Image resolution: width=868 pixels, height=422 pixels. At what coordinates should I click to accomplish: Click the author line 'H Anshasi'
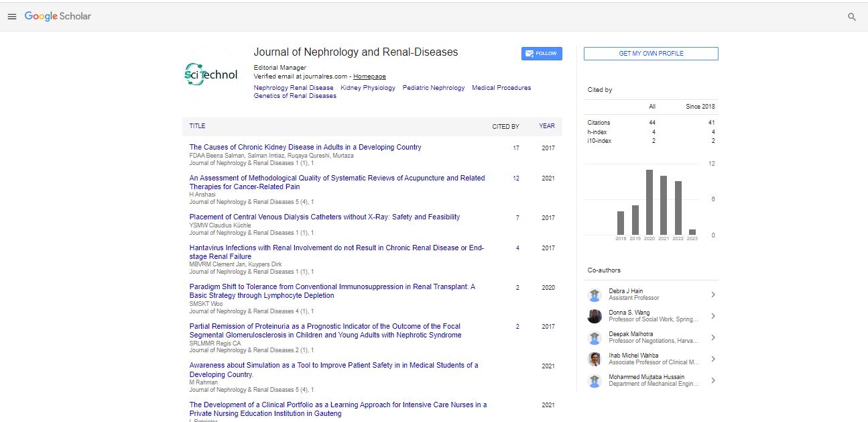pyautogui.click(x=203, y=195)
